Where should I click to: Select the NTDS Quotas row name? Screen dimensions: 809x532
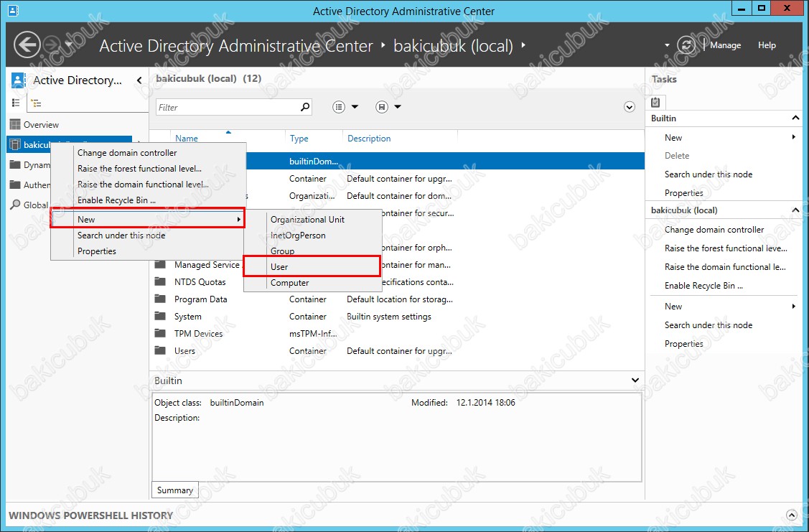200,281
